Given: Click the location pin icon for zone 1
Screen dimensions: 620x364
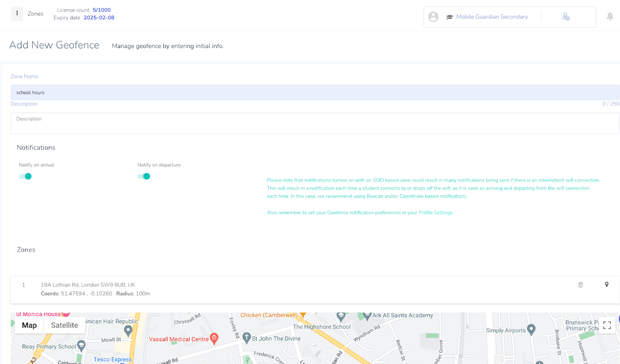Looking at the screenshot, I should [606, 285].
